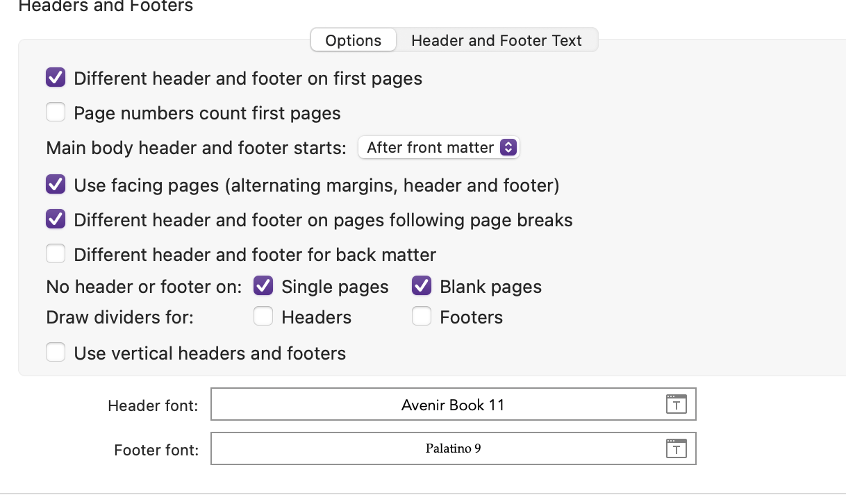
Task: Click the Palatino 9 footer font field
Action: point(453,448)
